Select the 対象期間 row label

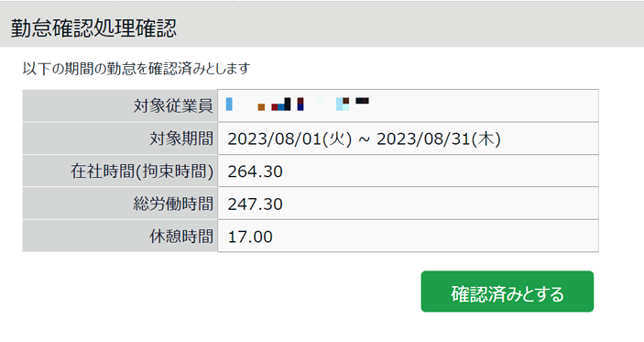(x=181, y=138)
